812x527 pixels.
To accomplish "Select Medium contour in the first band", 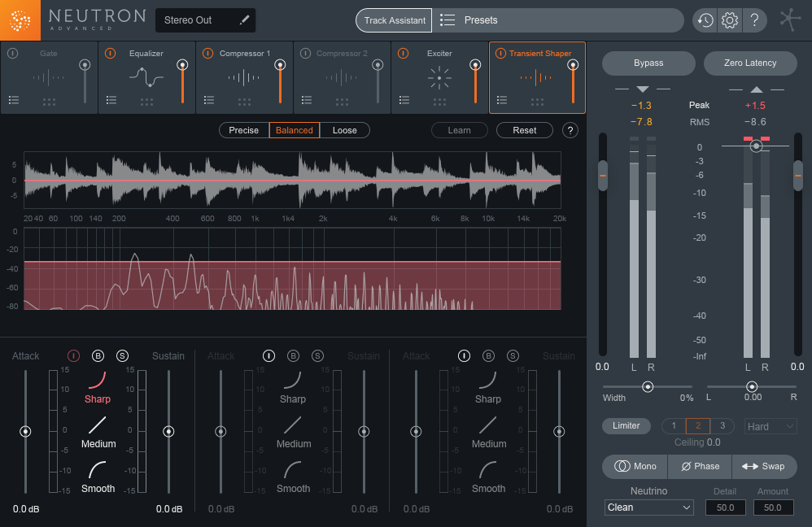I will tap(98, 433).
